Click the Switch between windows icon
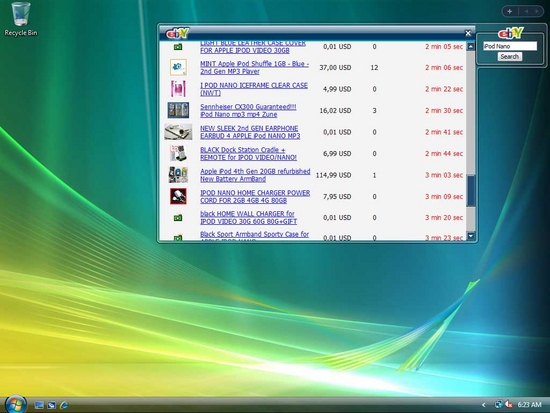 tap(52, 405)
